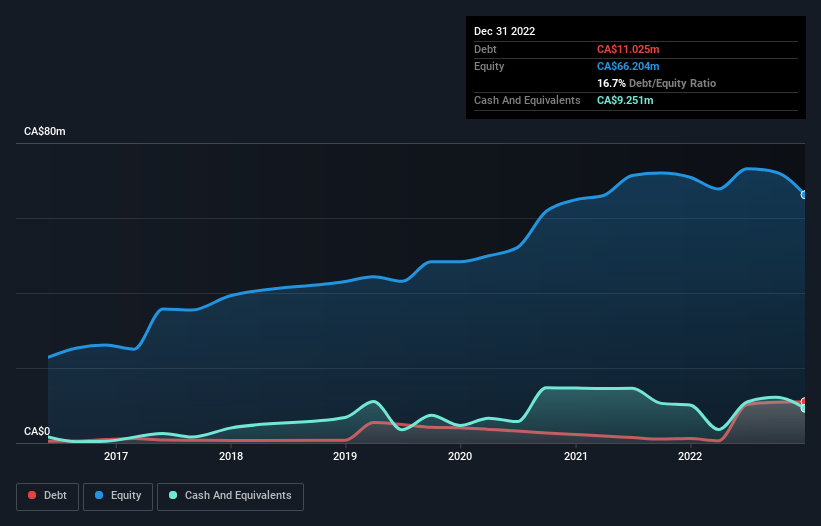821x526 pixels.
Task: Toggle the Debt series legend button
Action: [x=48, y=496]
